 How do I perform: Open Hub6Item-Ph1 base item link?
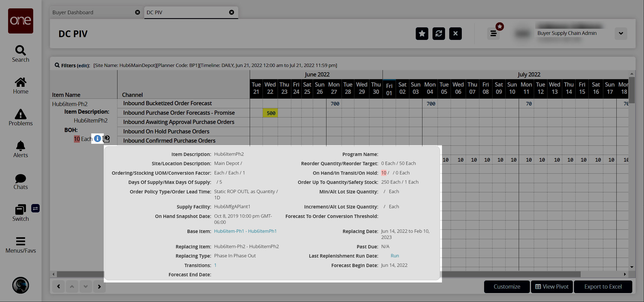(x=229, y=231)
